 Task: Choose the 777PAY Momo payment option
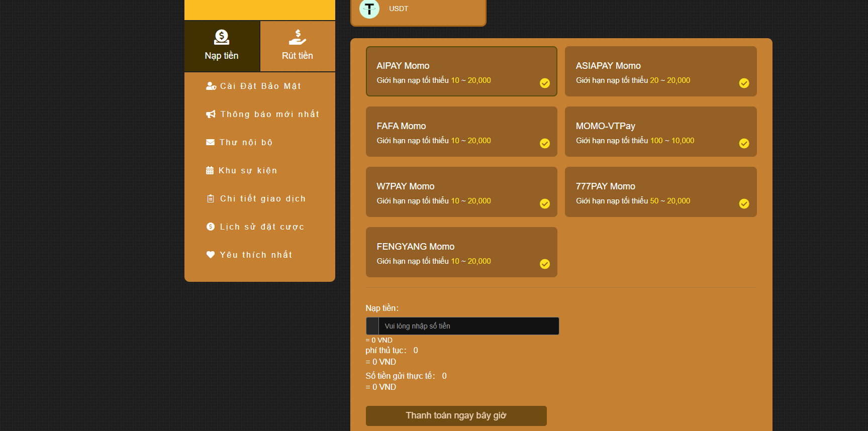[660, 192]
